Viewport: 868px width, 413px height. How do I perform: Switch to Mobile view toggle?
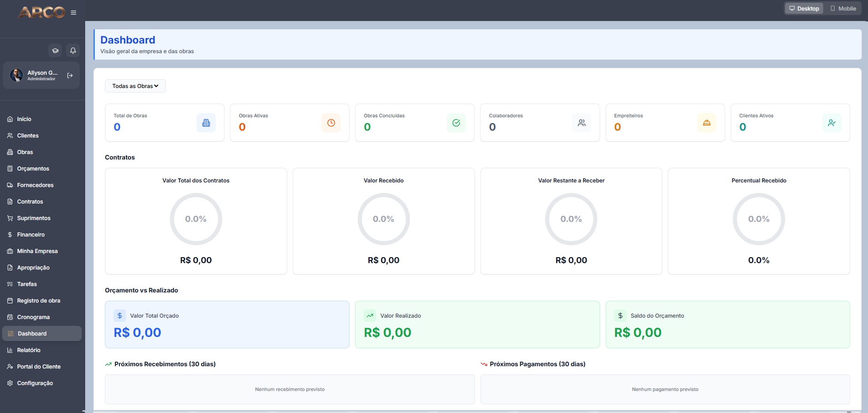[843, 8]
